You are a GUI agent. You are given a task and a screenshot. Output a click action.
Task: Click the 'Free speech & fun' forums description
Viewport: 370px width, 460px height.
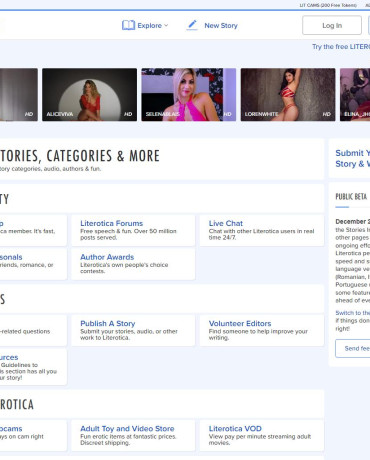coord(128,234)
